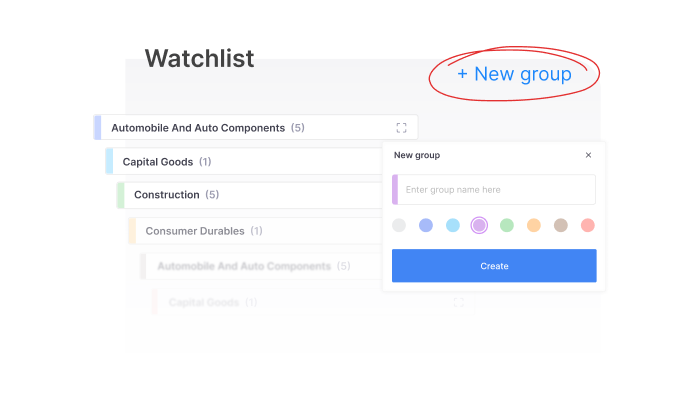Close the New group dialog
Screen dimensions: 700x400
(x=588, y=155)
